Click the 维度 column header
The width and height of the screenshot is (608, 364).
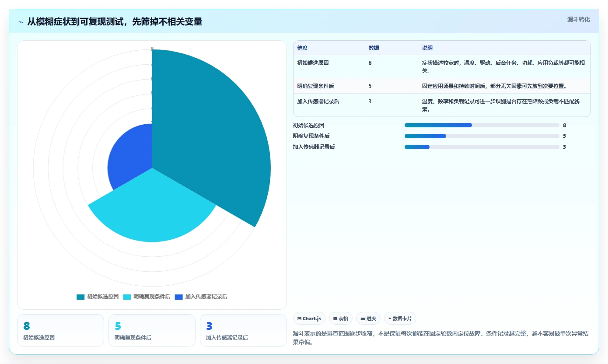coord(302,48)
